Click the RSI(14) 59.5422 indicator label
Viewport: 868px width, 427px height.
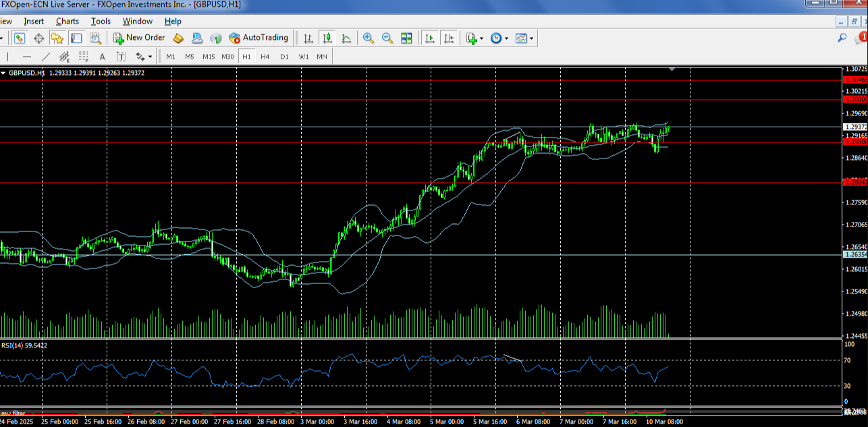pos(24,345)
